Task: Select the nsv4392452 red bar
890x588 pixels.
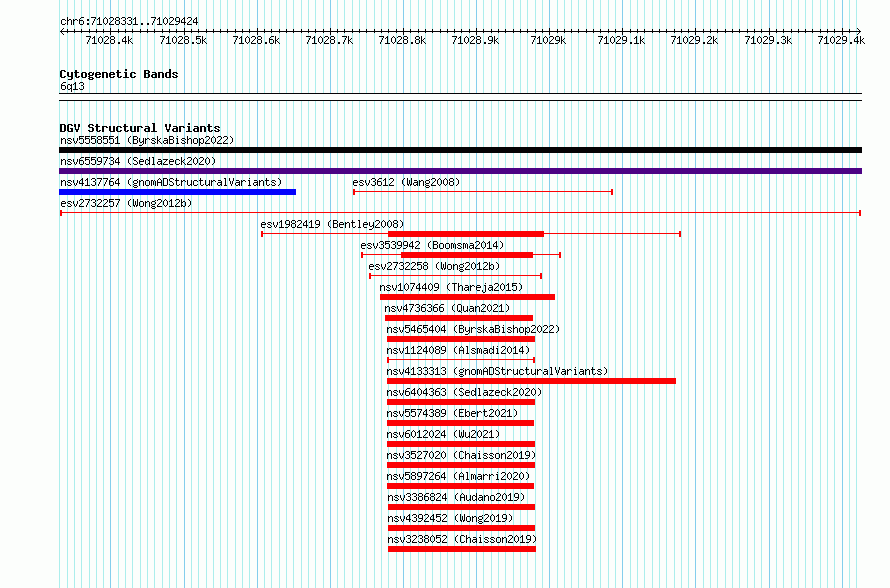Action: click(461, 528)
